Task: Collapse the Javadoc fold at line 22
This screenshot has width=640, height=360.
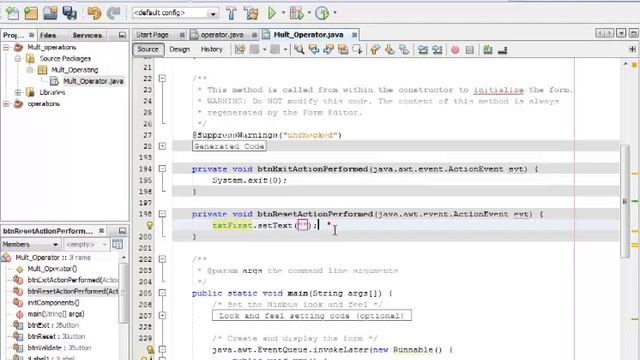Action: [162, 78]
